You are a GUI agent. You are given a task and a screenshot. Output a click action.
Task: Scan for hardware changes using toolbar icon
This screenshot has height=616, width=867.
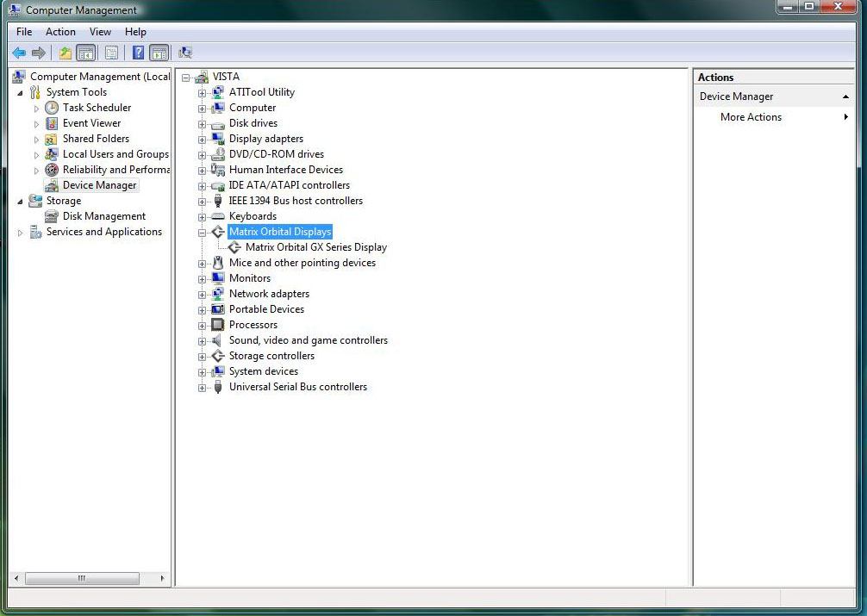point(185,53)
